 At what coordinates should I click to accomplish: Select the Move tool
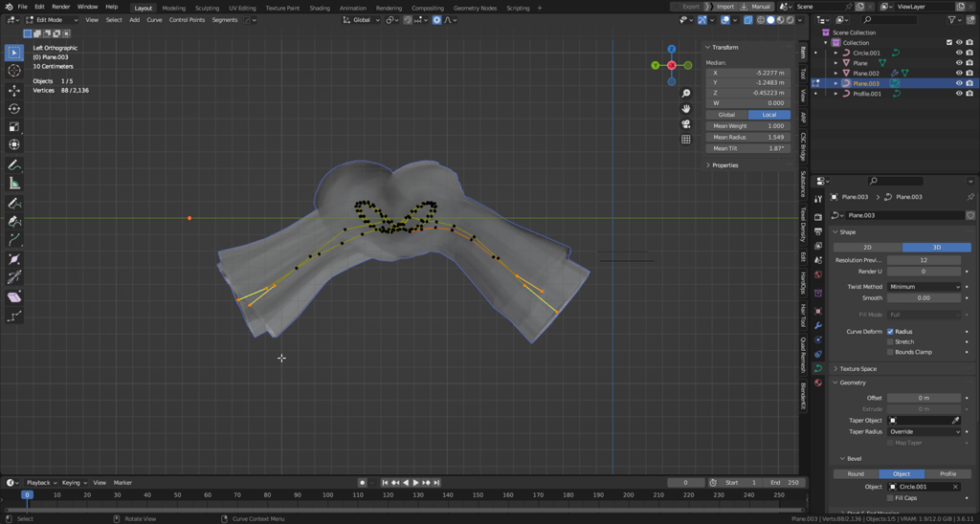tap(14, 91)
